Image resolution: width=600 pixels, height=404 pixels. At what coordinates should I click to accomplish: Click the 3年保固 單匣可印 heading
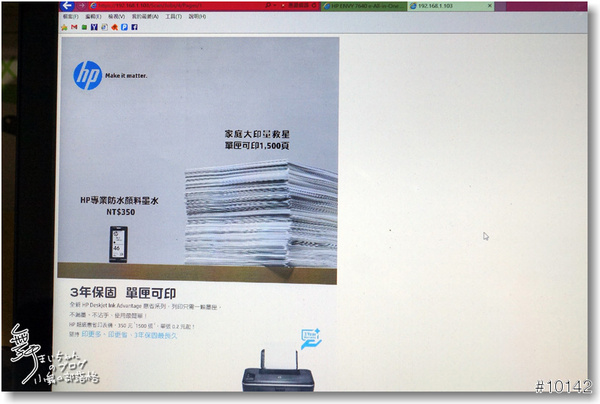tap(123, 293)
